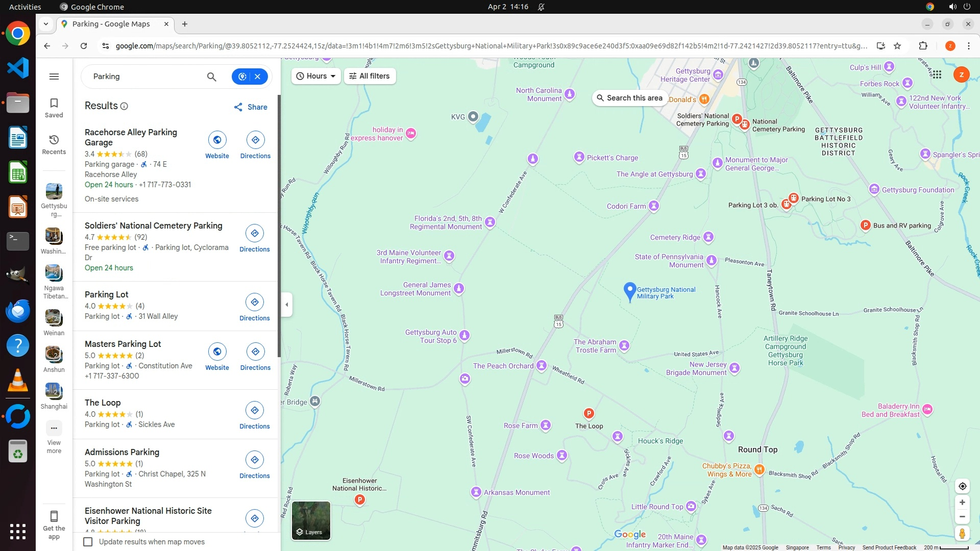Clear the Parking search with X

pos(258,77)
